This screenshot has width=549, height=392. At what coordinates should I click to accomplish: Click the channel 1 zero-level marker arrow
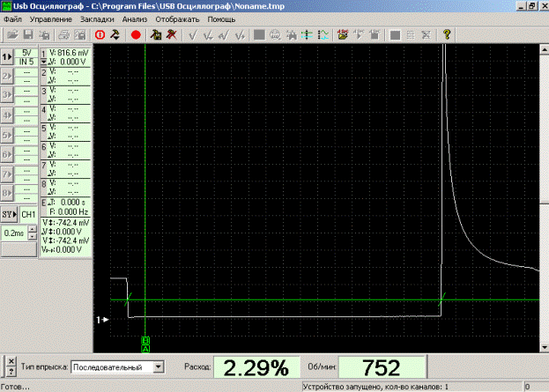click(102, 320)
